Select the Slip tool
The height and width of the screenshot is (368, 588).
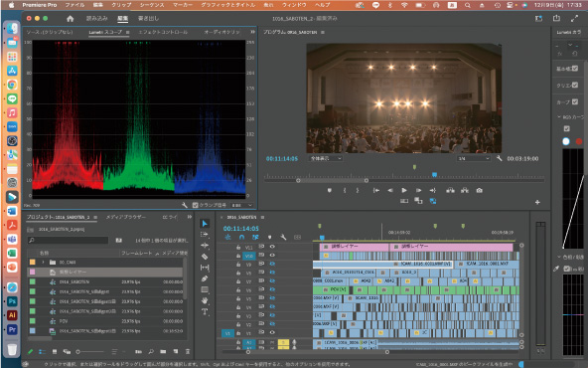[x=205, y=268]
